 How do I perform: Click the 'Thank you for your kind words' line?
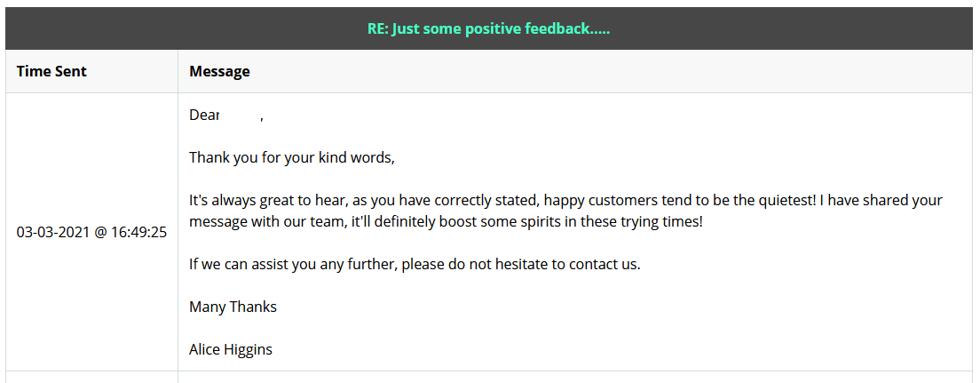click(292, 157)
